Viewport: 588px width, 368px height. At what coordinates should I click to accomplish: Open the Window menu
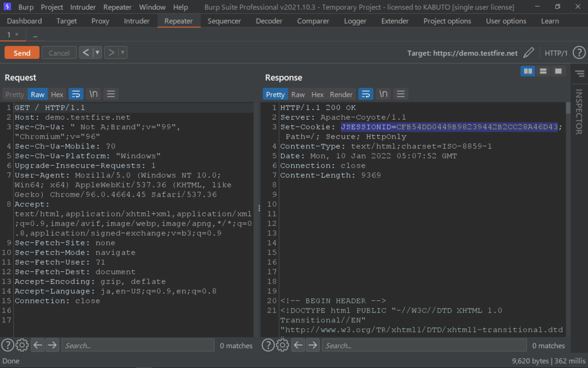click(x=152, y=7)
